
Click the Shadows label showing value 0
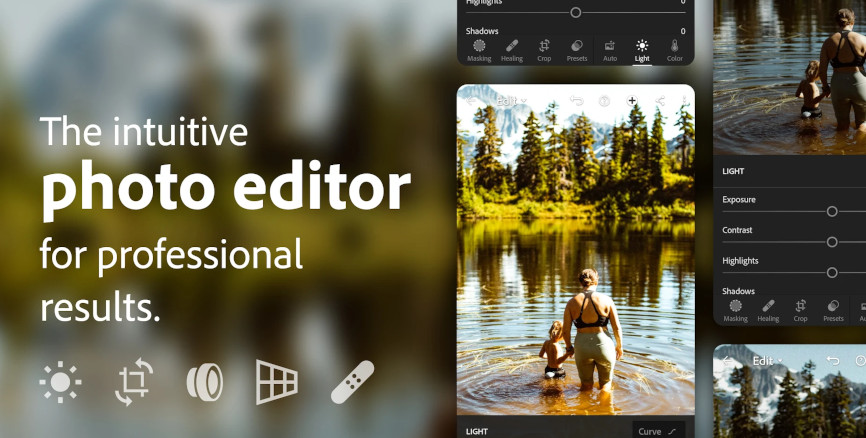[482, 31]
